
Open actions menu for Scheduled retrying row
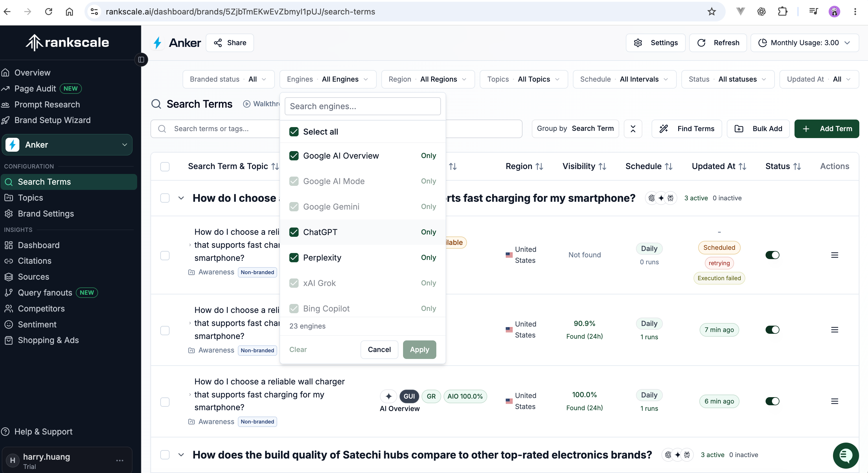pyautogui.click(x=835, y=255)
